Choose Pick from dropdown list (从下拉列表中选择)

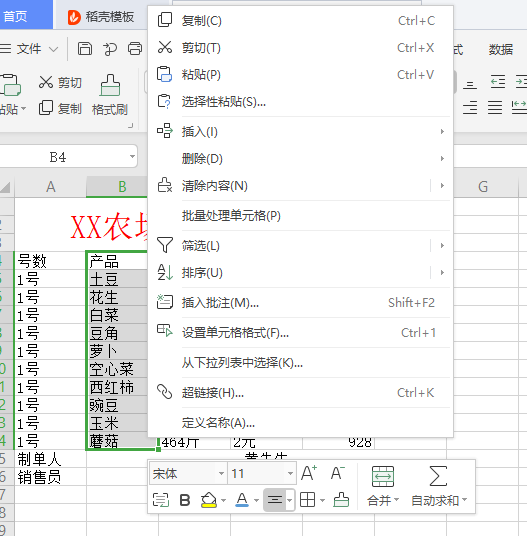(300, 363)
